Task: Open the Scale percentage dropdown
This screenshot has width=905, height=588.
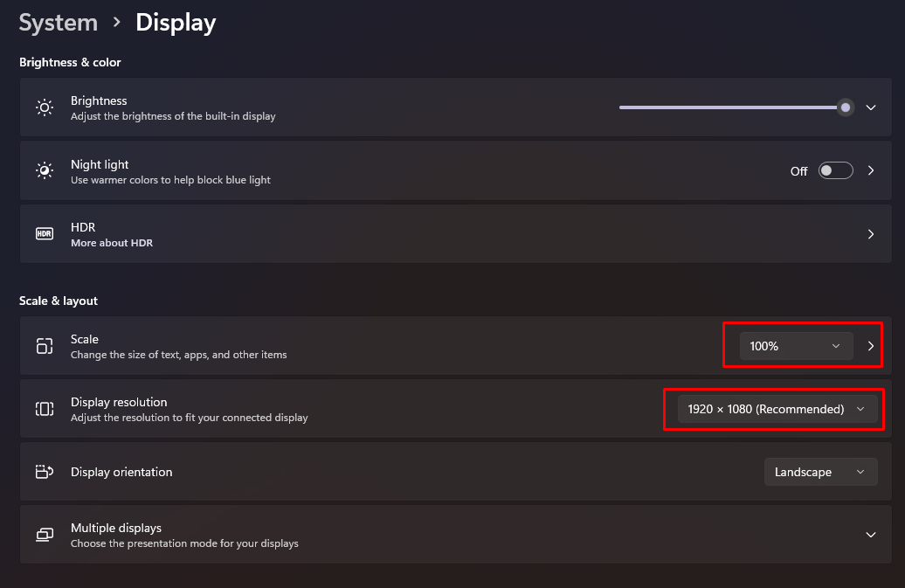Action: [x=795, y=345]
